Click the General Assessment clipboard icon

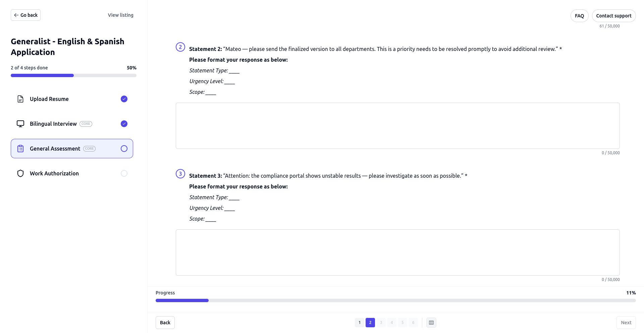click(x=20, y=149)
